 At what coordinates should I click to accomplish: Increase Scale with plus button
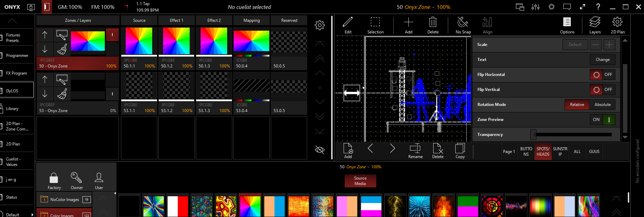(x=609, y=45)
